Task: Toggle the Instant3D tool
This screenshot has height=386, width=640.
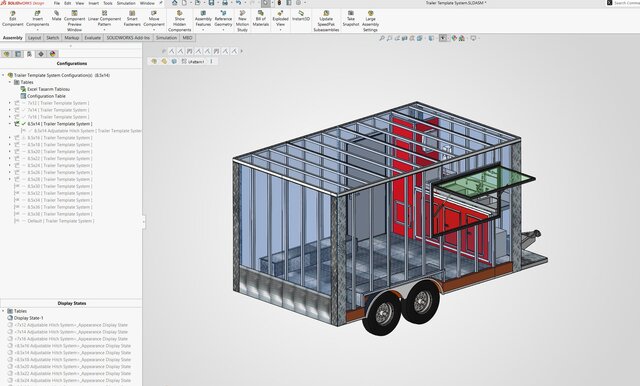Action: coord(301,16)
